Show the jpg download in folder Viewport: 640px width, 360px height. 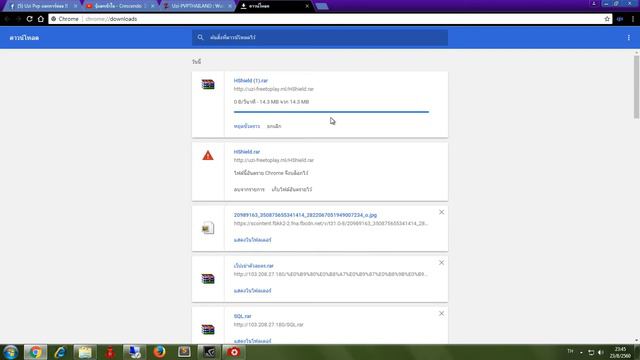(x=252, y=240)
